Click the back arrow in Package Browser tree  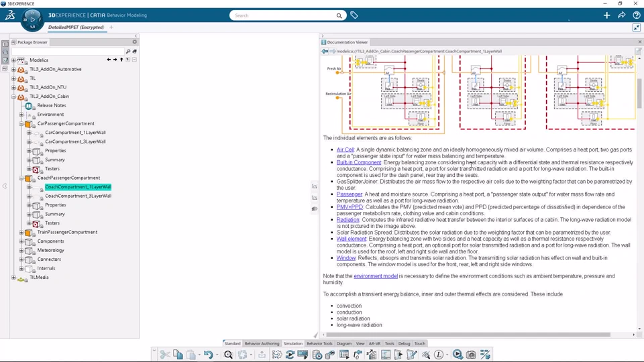pos(109,60)
